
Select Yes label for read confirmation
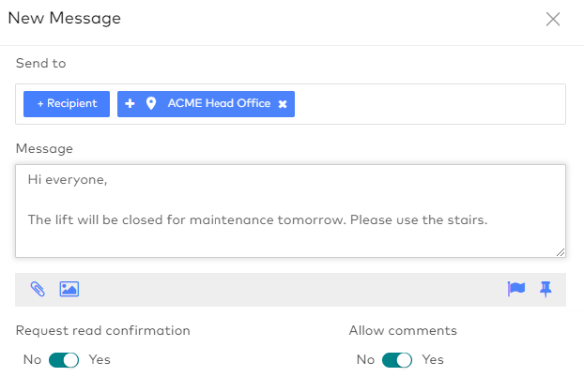point(100,359)
